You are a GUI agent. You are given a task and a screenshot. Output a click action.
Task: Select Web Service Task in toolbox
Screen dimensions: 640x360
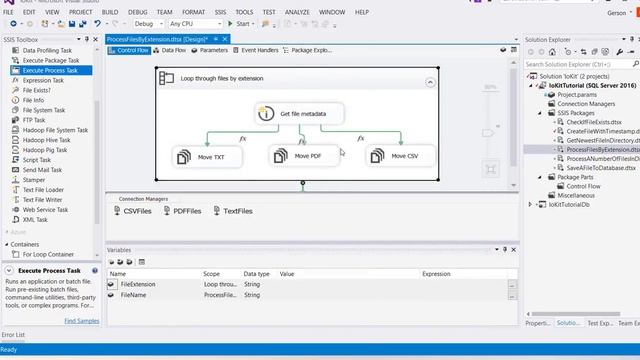tap(45, 210)
